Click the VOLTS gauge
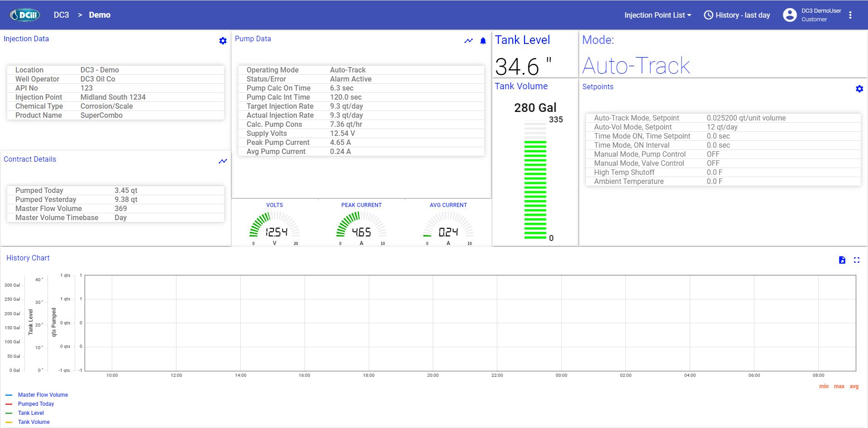This screenshot has width=868, height=428. (x=275, y=224)
